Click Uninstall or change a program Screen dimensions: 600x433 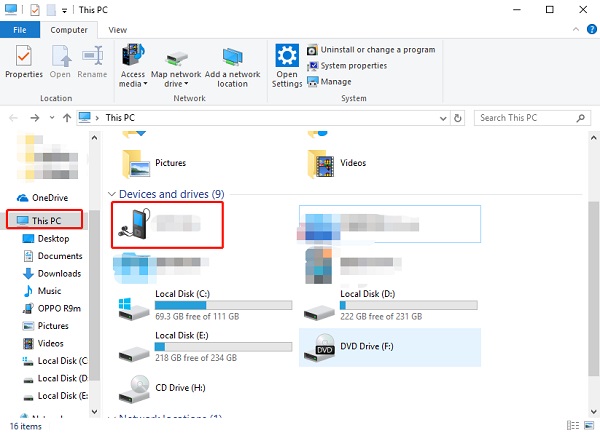click(371, 50)
